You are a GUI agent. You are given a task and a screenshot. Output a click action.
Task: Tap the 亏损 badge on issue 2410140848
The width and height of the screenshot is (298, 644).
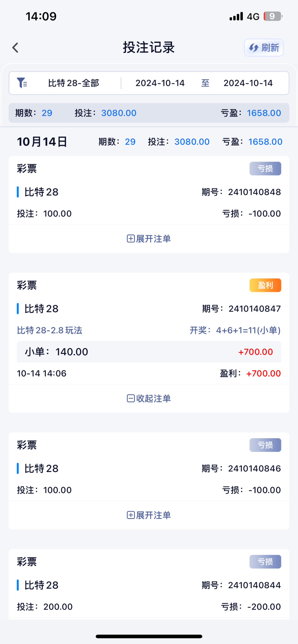[x=265, y=169]
